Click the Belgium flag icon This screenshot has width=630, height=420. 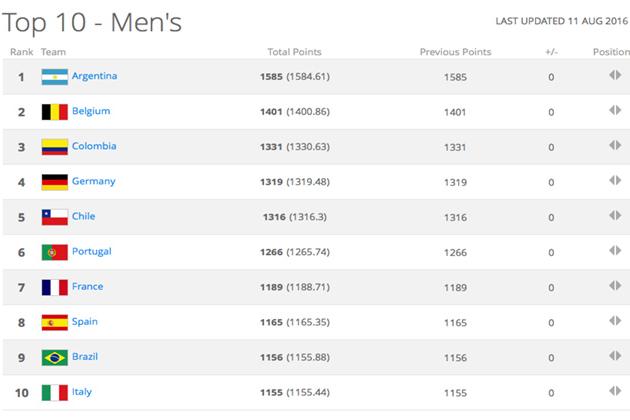[54, 112]
